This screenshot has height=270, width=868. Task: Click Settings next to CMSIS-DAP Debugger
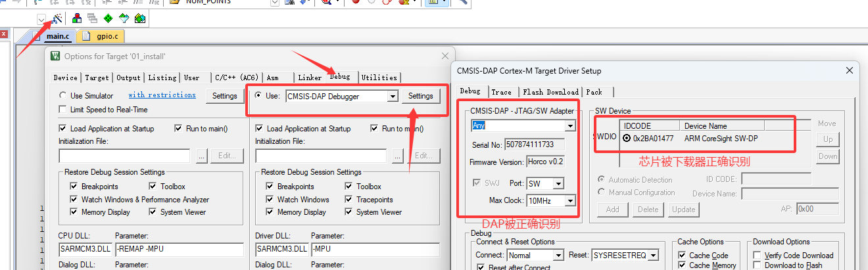(x=421, y=96)
